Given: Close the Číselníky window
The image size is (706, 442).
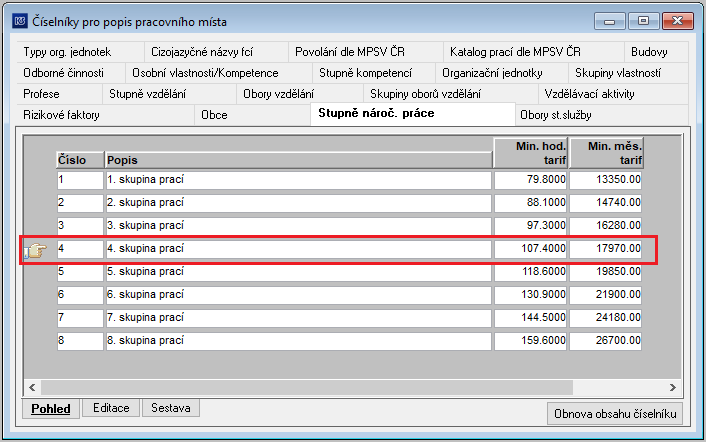Looking at the screenshot, I should tap(678, 21).
